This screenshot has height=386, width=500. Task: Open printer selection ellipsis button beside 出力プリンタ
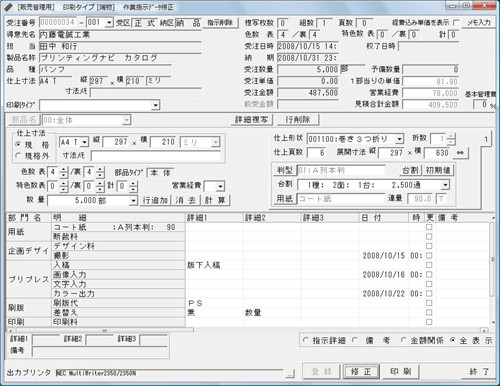point(290,373)
